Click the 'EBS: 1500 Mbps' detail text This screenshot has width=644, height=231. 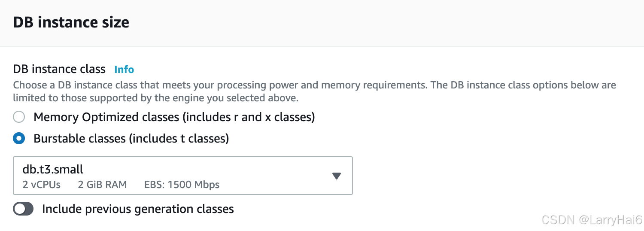tap(182, 185)
